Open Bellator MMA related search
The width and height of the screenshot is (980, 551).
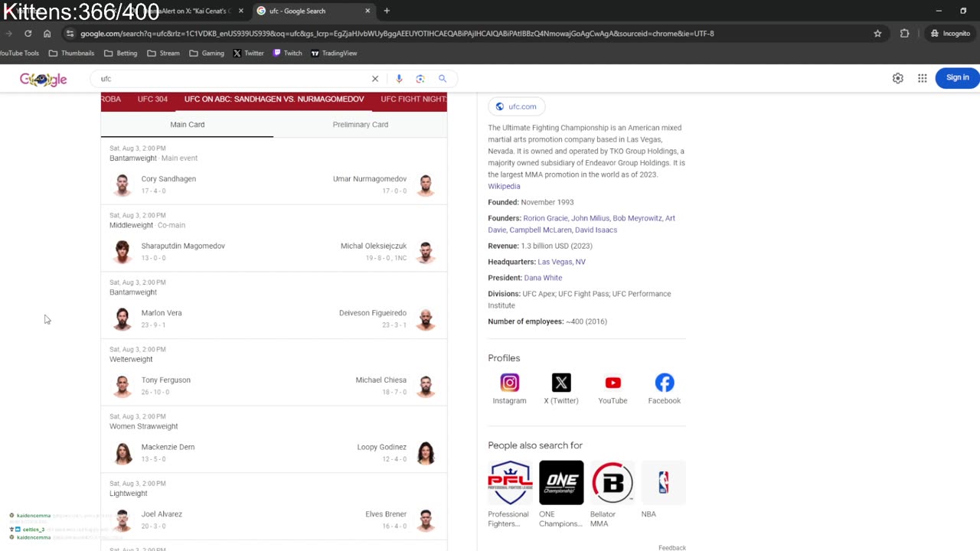[x=612, y=494]
